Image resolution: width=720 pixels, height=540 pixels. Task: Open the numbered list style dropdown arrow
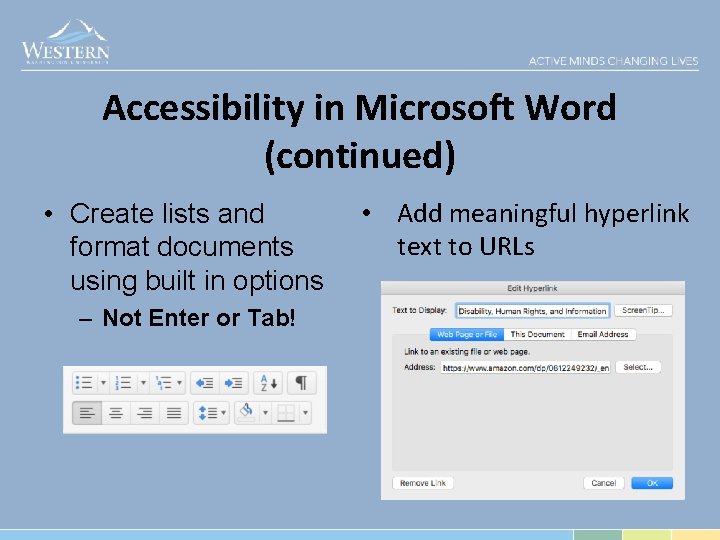pos(143,383)
